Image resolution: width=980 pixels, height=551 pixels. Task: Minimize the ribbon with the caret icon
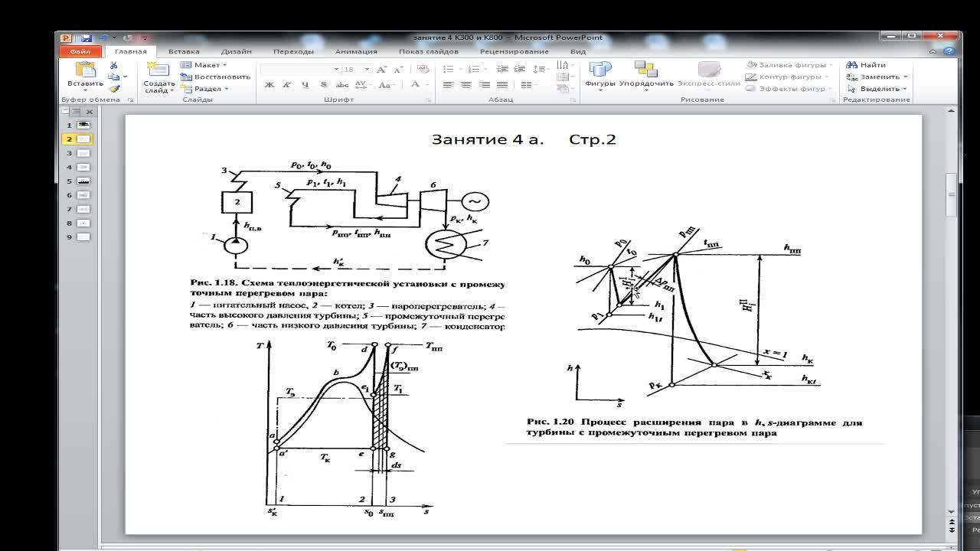click(x=933, y=51)
